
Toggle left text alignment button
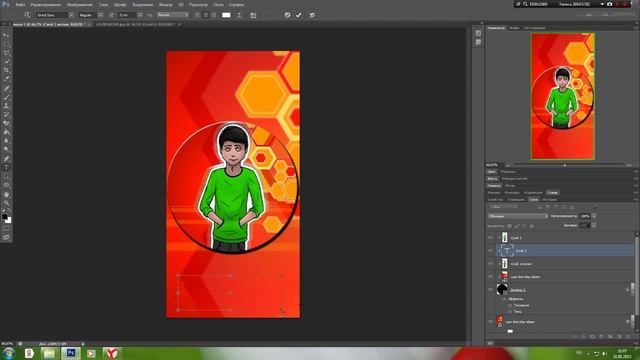click(x=198, y=15)
